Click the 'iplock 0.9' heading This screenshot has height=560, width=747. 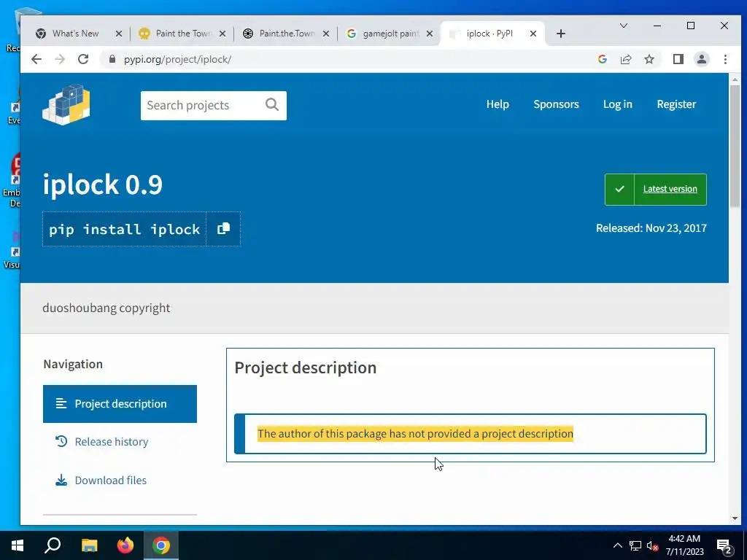(x=102, y=184)
